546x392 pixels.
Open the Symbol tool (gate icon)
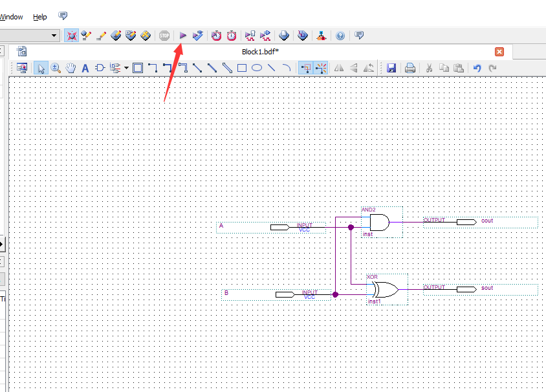100,68
